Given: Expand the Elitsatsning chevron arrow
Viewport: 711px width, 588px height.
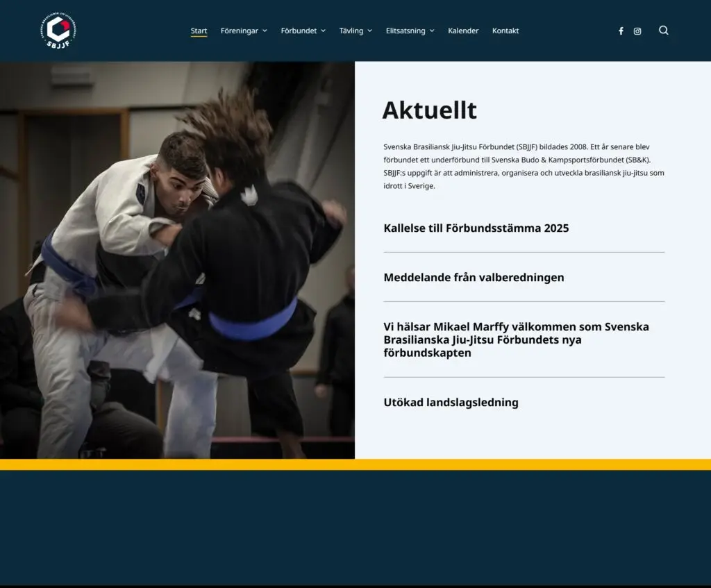Looking at the screenshot, I should coord(432,31).
